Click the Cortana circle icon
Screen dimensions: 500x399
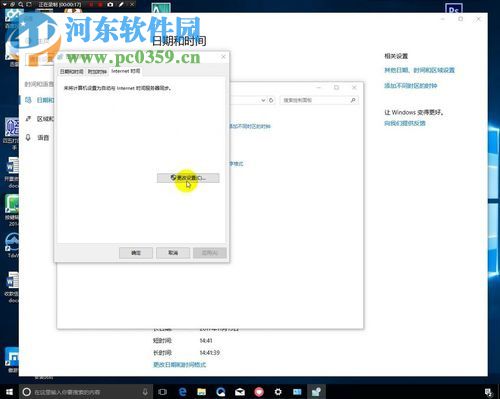tap(27, 392)
